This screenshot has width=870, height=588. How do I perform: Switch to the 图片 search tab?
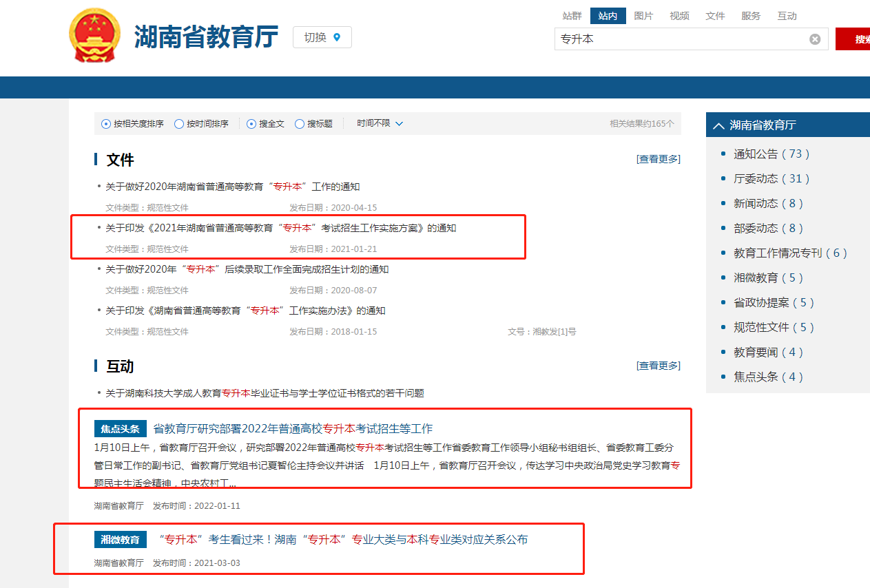[643, 16]
